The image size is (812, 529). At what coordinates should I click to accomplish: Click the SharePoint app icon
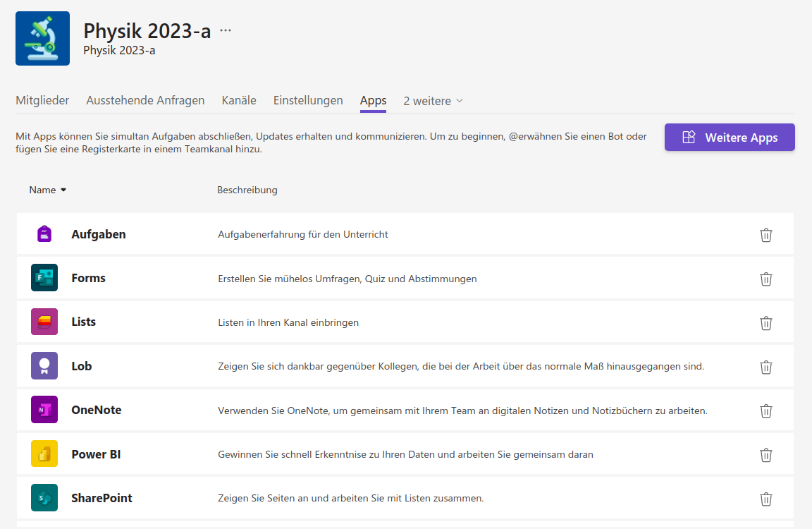44,498
